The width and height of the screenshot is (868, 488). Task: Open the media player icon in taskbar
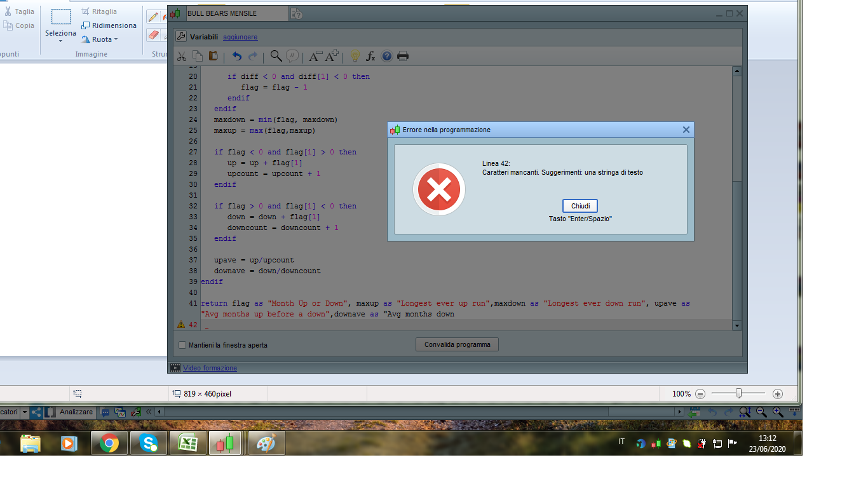coord(69,443)
